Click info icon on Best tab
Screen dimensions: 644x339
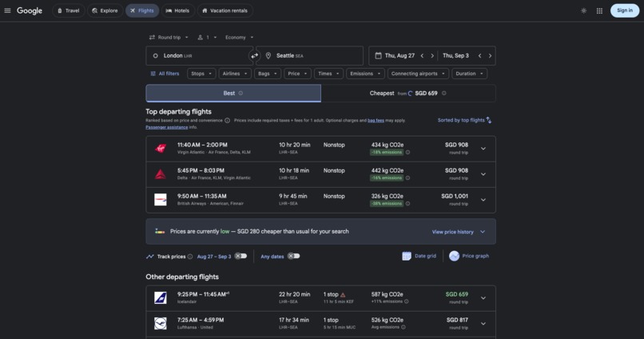coord(241,94)
